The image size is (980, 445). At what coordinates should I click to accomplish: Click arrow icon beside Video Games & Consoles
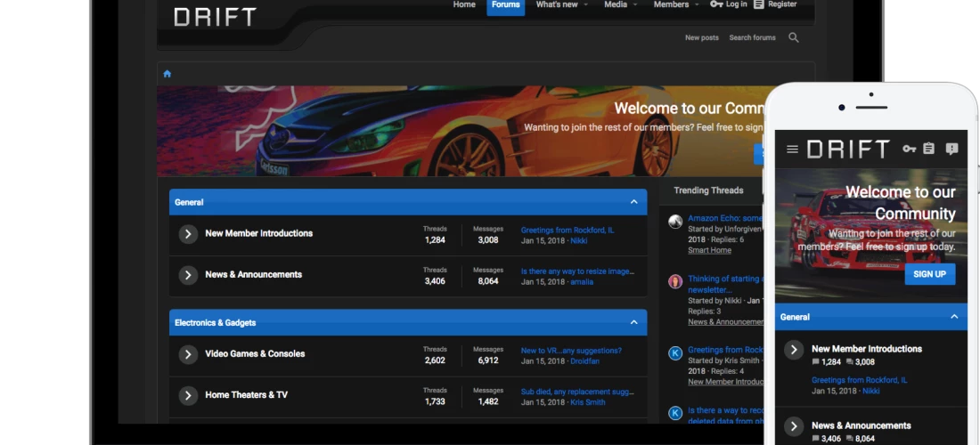pos(188,354)
